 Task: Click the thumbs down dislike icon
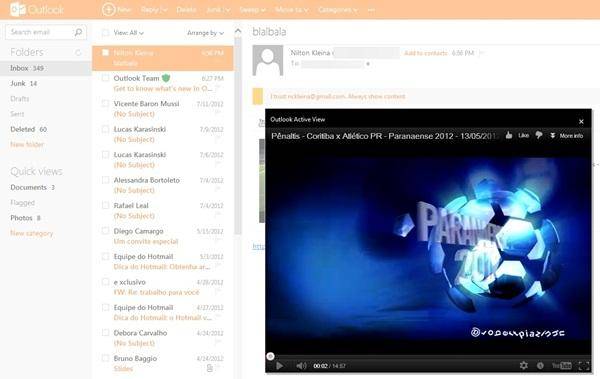pyautogui.click(x=538, y=135)
